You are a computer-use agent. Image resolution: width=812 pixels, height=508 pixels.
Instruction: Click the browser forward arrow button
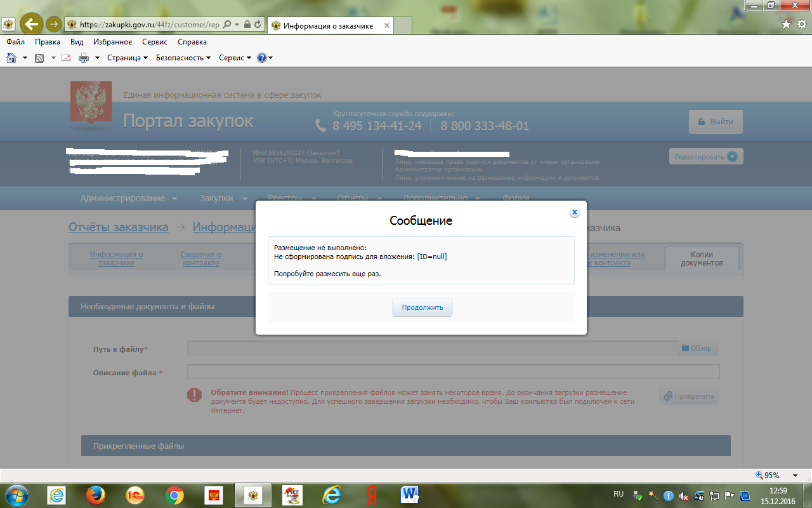click(53, 25)
